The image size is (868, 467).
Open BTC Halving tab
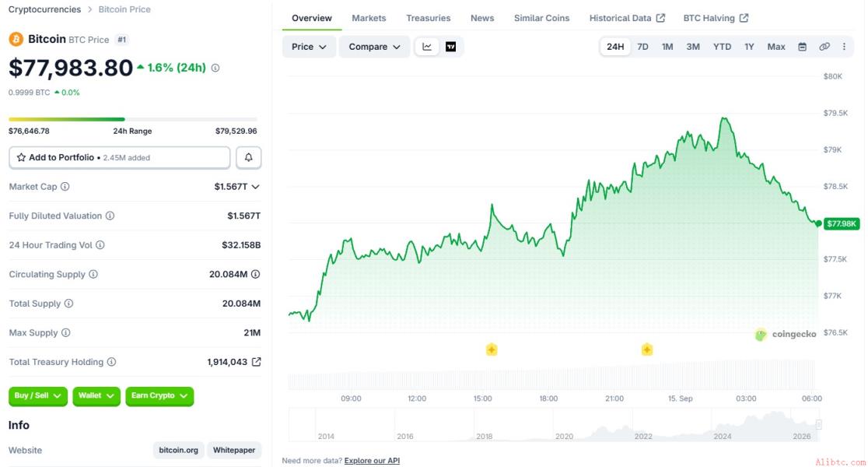(x=716, y=18)
